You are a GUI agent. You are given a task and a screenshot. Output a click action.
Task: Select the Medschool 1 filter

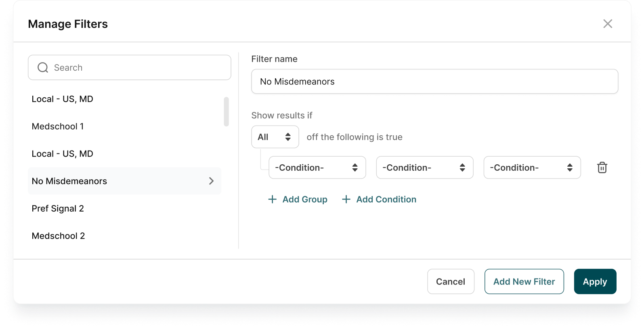pyautogui.click(x=58, y=126)
